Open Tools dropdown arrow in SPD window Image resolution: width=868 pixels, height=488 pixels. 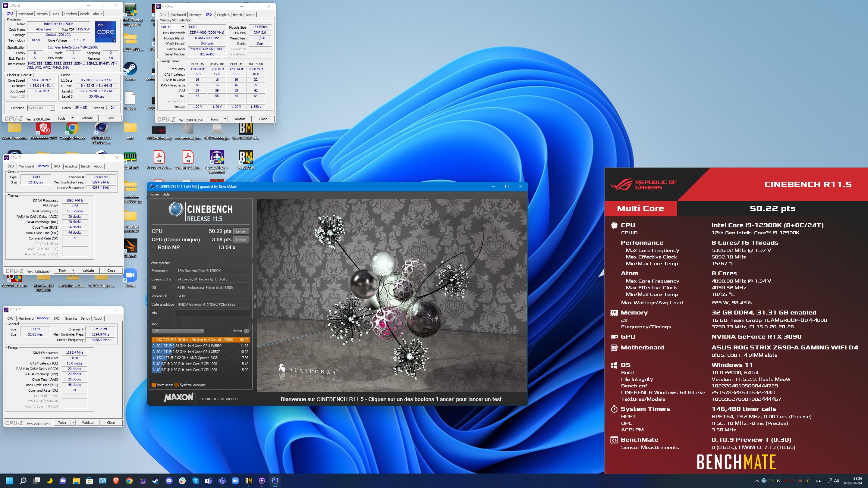(x=225, y=119)
